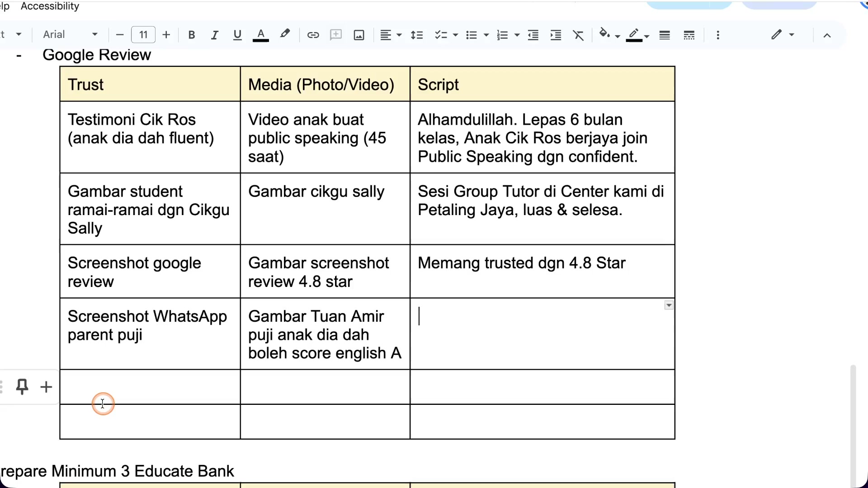This screenshot has height=488, width=868.
Task: Open the border color pen tool
Action: [637, 35]
